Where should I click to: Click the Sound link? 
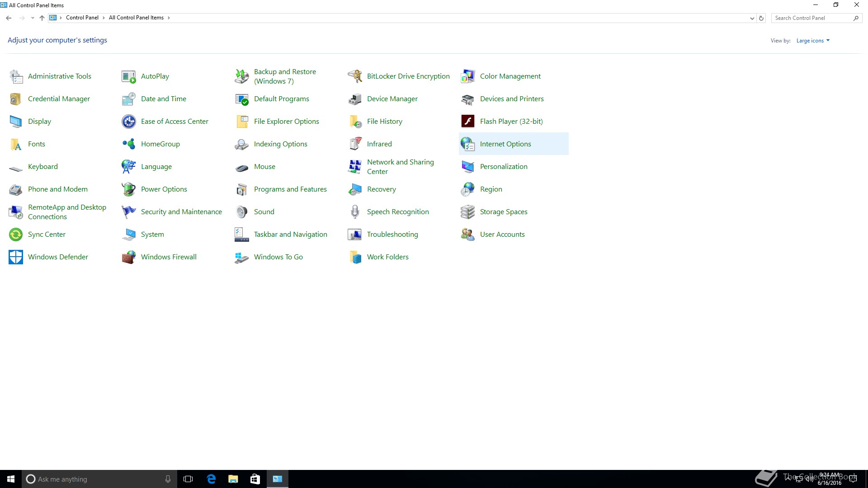(x=264, y=212)
